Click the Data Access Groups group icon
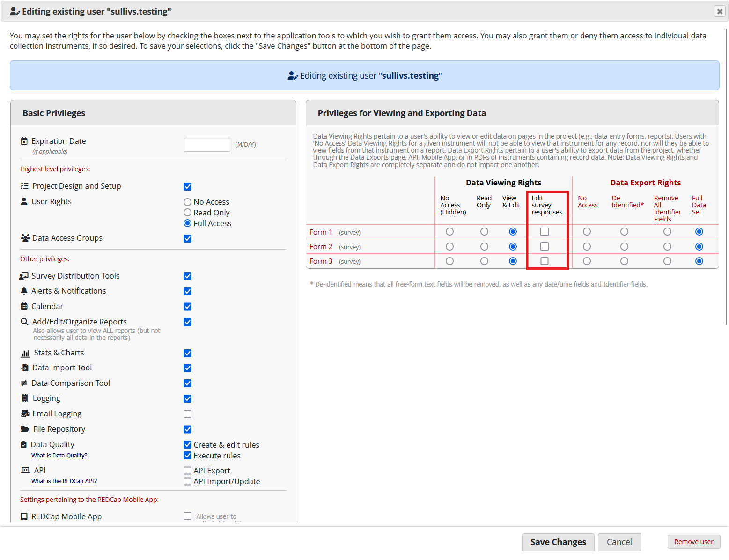 (x=24, y=237)
